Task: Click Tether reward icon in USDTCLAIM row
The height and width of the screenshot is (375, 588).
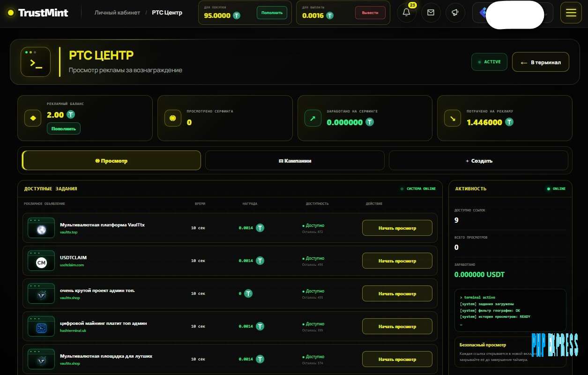Action: [x=260, y=261]
